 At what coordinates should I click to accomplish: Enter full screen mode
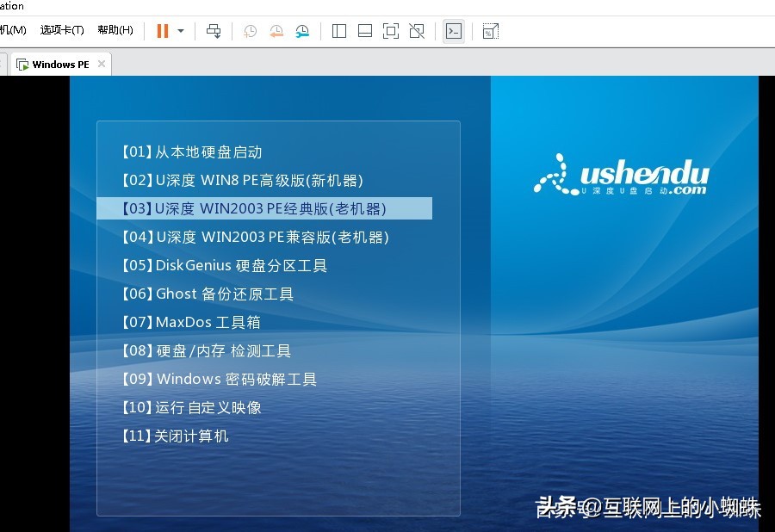(x=390, y=30)
